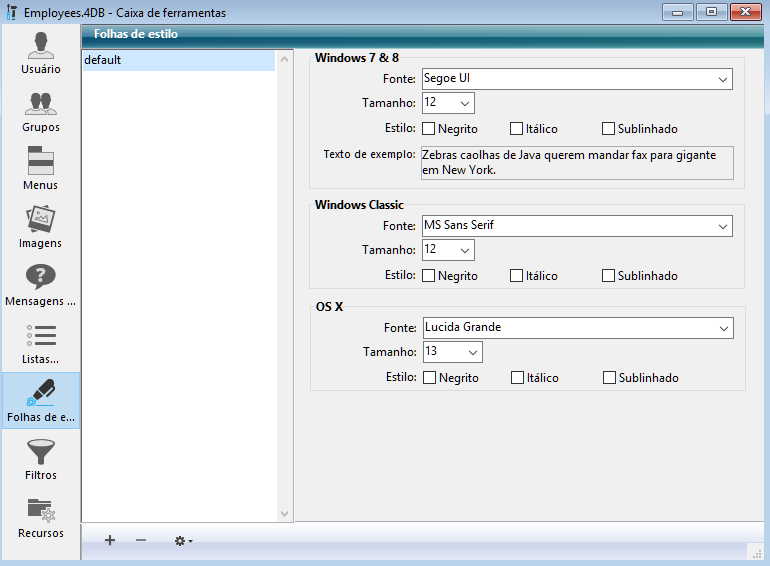This screenshot has width=770, height=566.
Task: Select the default style sheet entry
Action: tap(178, 60)
